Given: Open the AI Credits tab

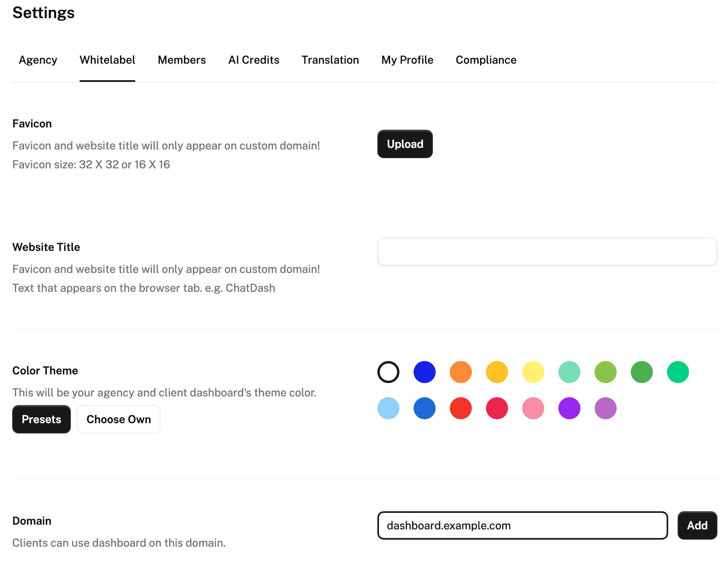Looking at the screenshot, I should [253, 60].
